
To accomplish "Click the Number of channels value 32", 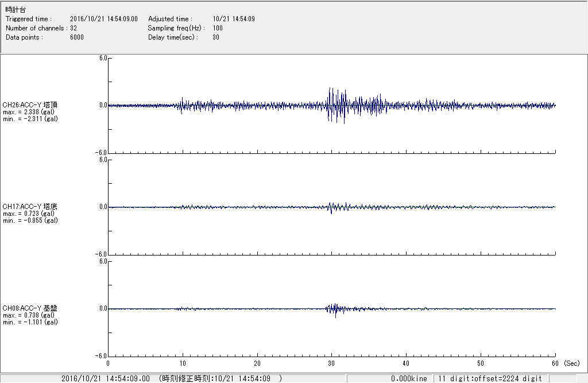I will point(73,28).
